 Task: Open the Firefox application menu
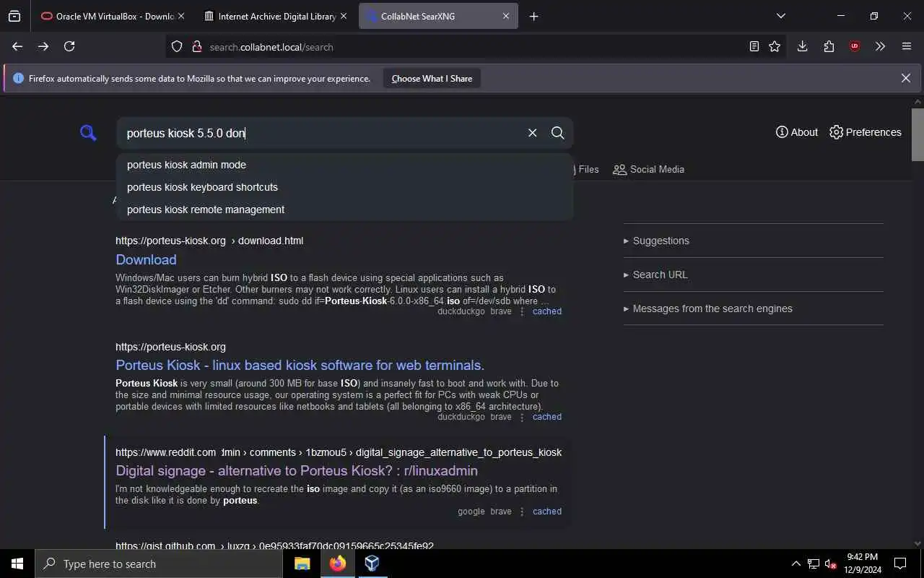907,46
